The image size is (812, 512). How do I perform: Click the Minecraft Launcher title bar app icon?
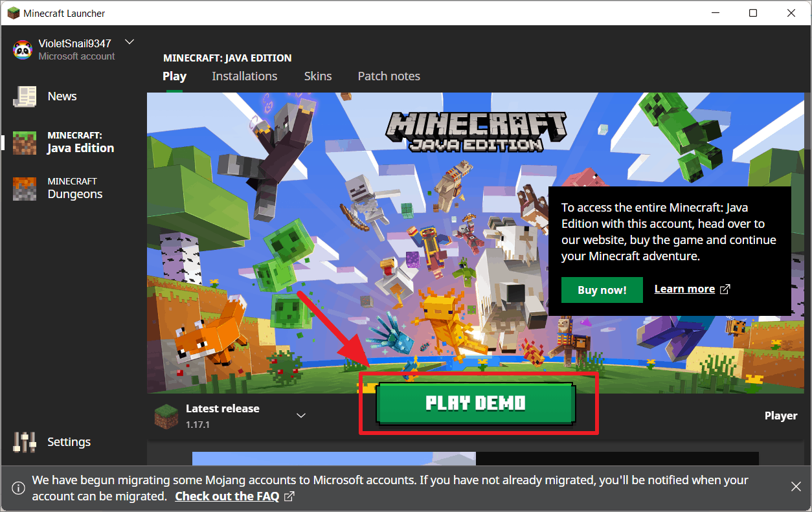coord(13,13)
